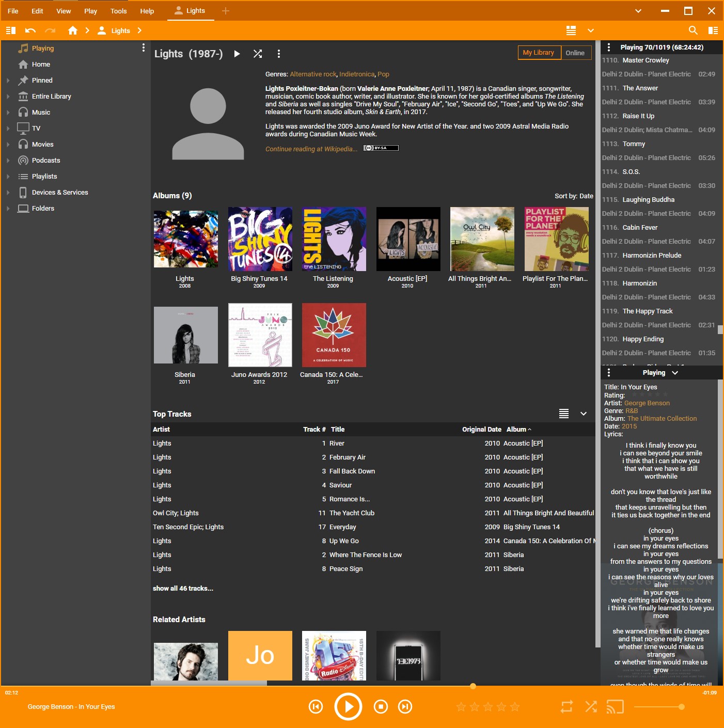Click show all 46 tracks link
This screenshot has width=724, height=728.
(x=183, y=588)
